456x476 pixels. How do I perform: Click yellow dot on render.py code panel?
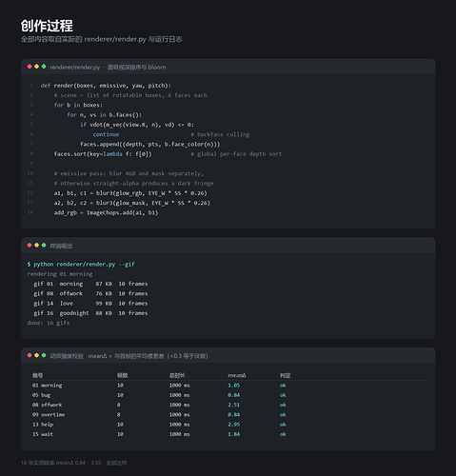tap(36, 67)
